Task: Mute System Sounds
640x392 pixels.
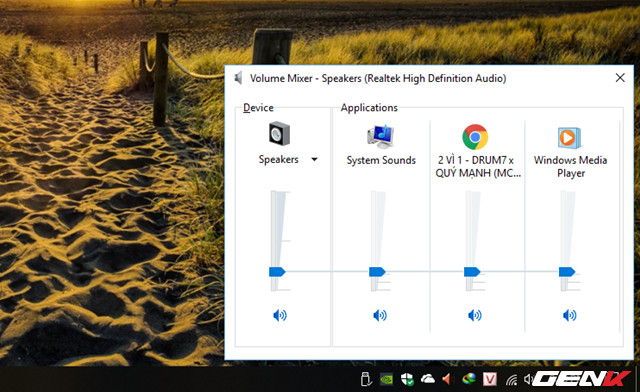Action: (x=380, y=315)
